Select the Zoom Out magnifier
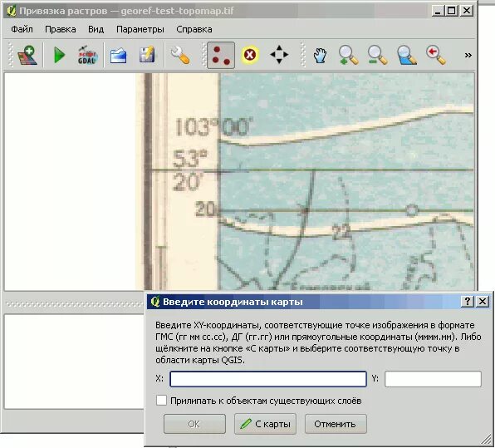The height and width of the screenshot is (448, 495). [x=377, y=56]
